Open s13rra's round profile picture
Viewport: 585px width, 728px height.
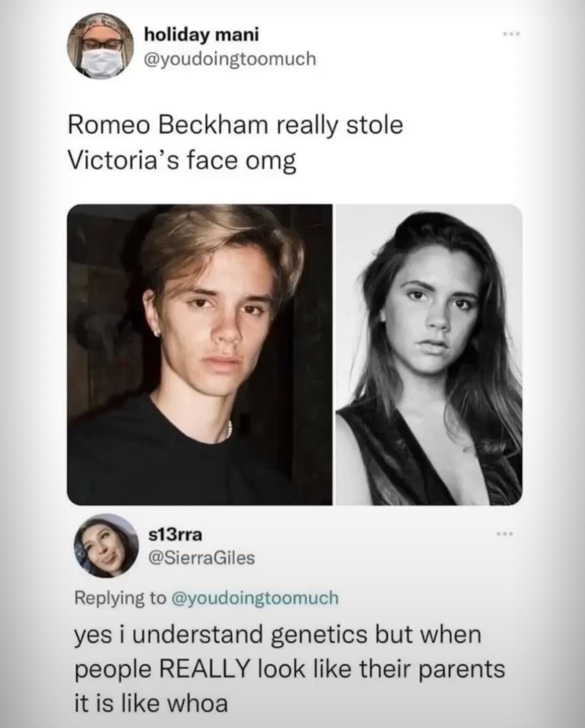[107, 546]
